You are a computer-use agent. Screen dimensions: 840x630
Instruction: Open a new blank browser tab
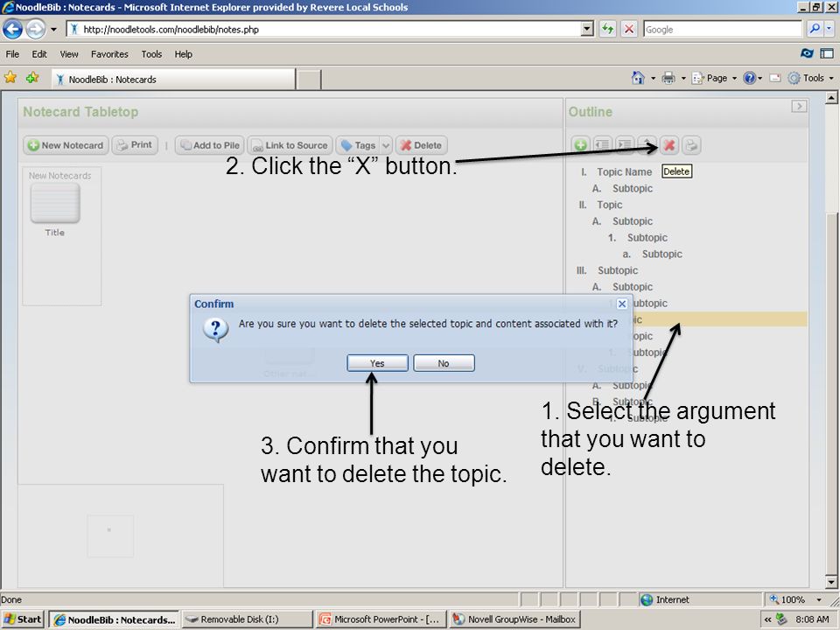pyautogui.click(x=309, y=80)
